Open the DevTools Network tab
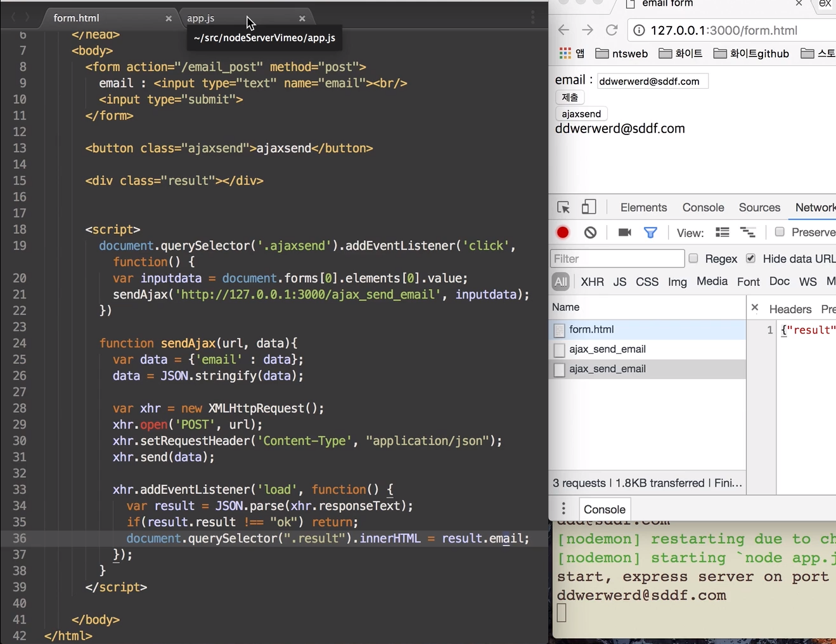This screenshot has width=836, height=644. tap(815, 207)
